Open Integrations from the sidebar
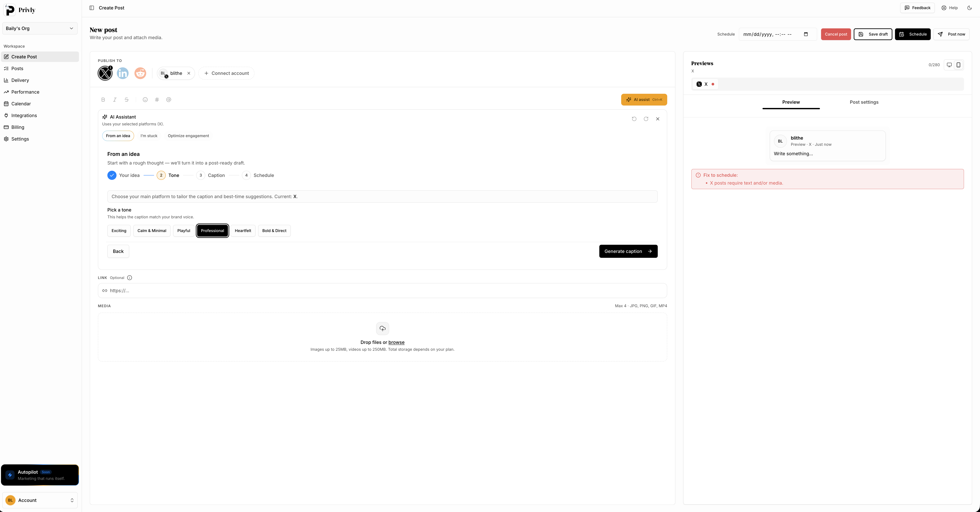 click(24, 115)
